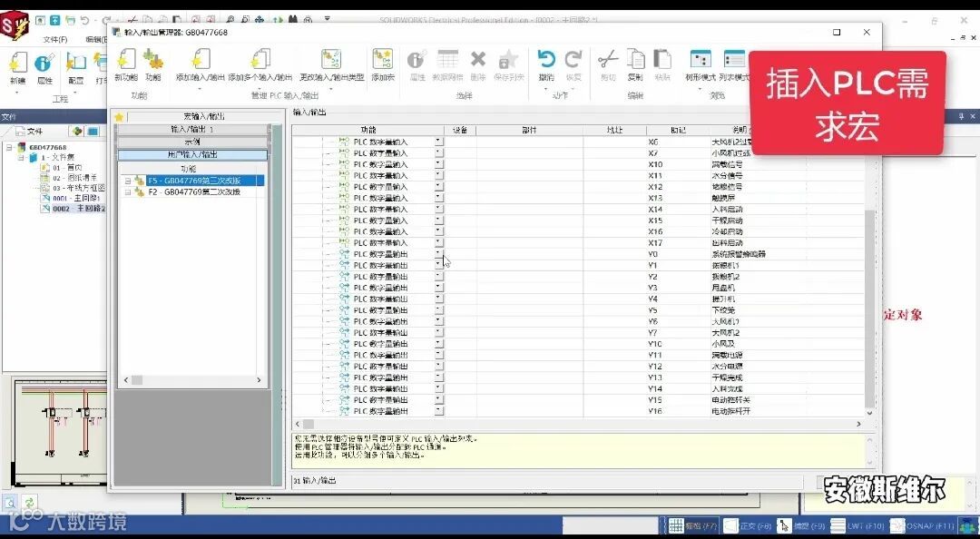This screenshot has width=980, height=539.
Task: Click the 复制 copy icon
Action: (x=635, y=60)
